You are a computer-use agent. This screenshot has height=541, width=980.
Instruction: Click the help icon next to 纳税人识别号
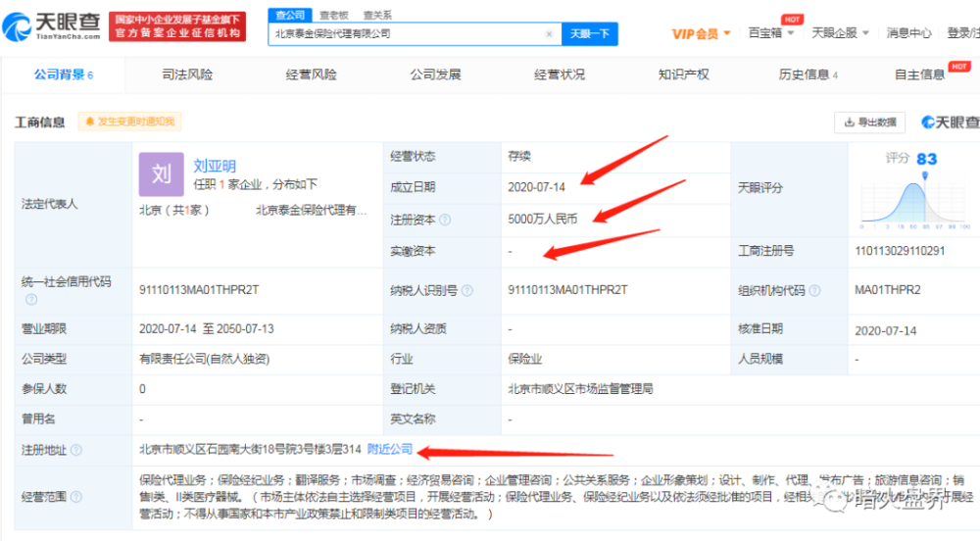tap(466, 290)
